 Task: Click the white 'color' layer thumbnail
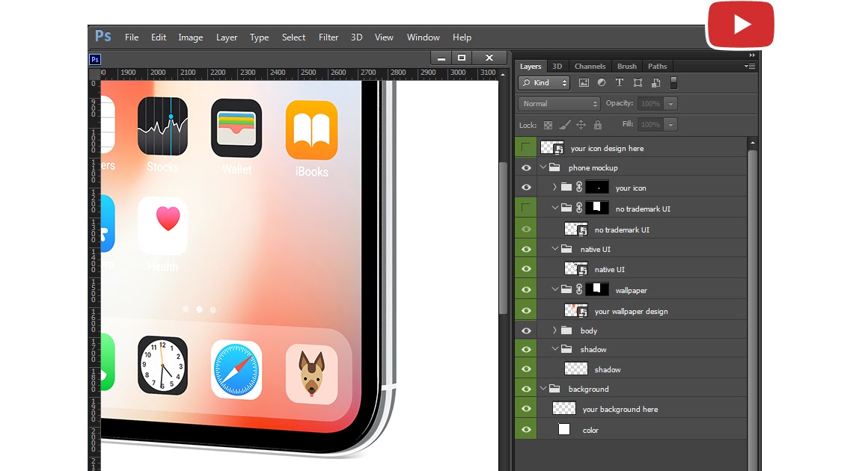[x=564, y=430]
